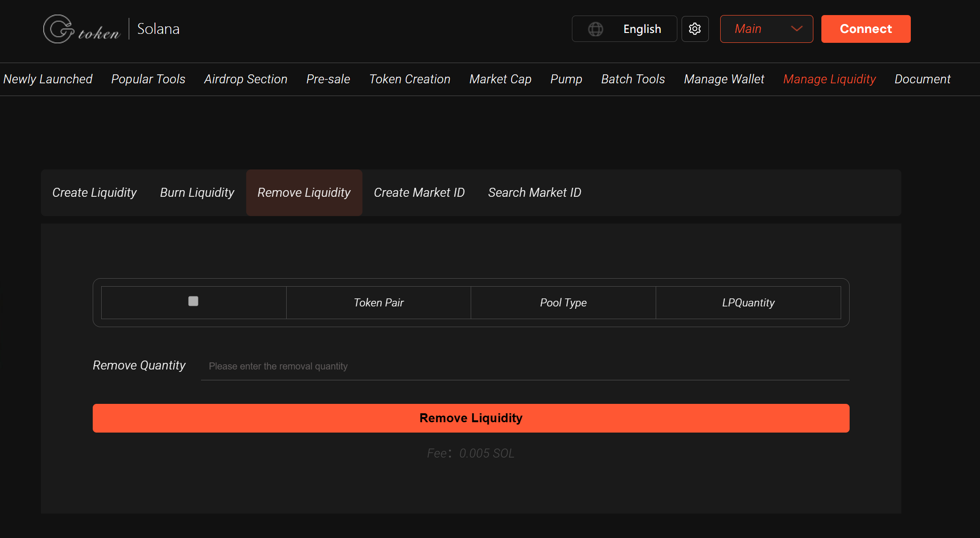Click the token logo in the header
Screen dimensions: 980x538
(81, 29)
